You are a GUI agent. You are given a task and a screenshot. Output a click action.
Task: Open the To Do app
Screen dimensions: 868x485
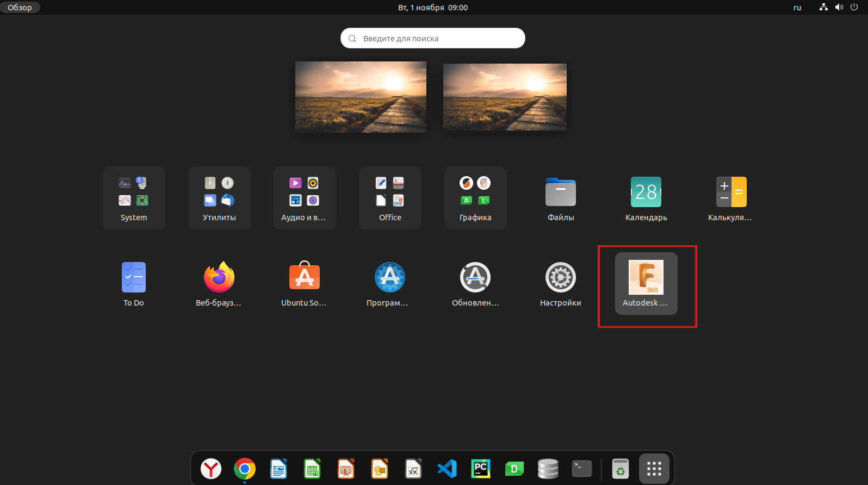pos(134,283)
